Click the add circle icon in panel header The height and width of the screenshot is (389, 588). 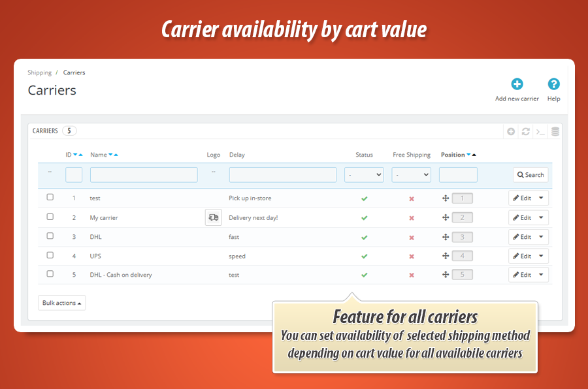point(511,132)
